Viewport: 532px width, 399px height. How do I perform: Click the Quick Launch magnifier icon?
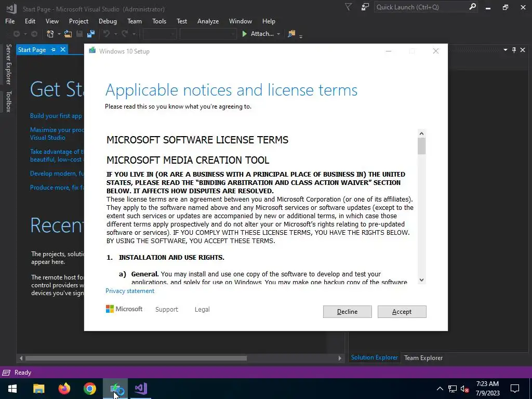pos(472,7)
